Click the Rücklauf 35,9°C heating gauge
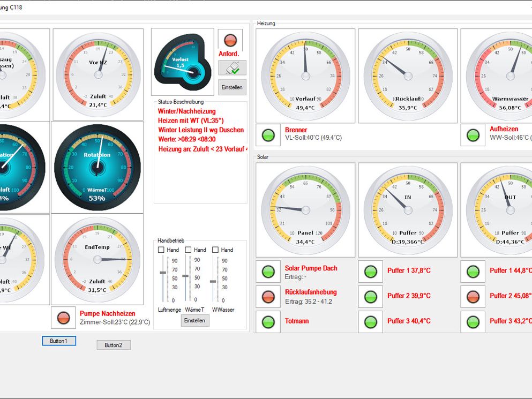Viewport: 532px width, 399px height. [408, 76]
